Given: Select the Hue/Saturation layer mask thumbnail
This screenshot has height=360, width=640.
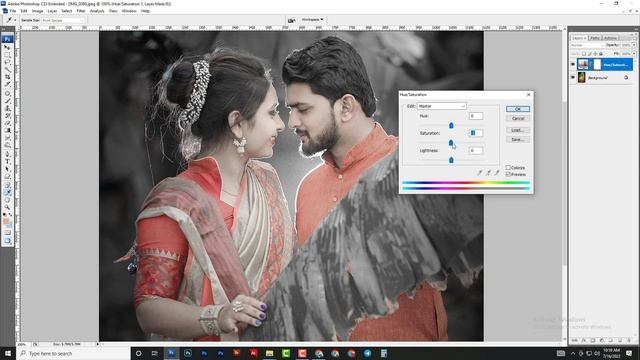Looking at the screenshot, I should 598,64.
